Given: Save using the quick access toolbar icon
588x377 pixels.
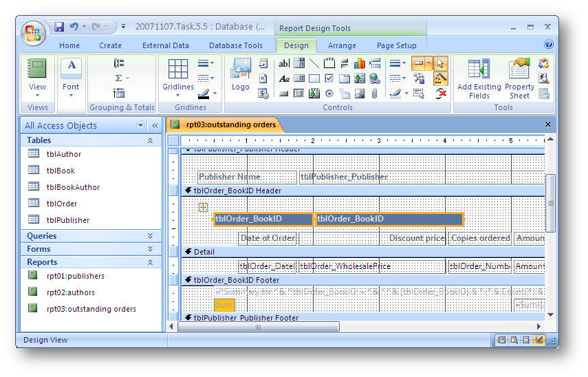Looking at the screenshot, I should point(59,27).
